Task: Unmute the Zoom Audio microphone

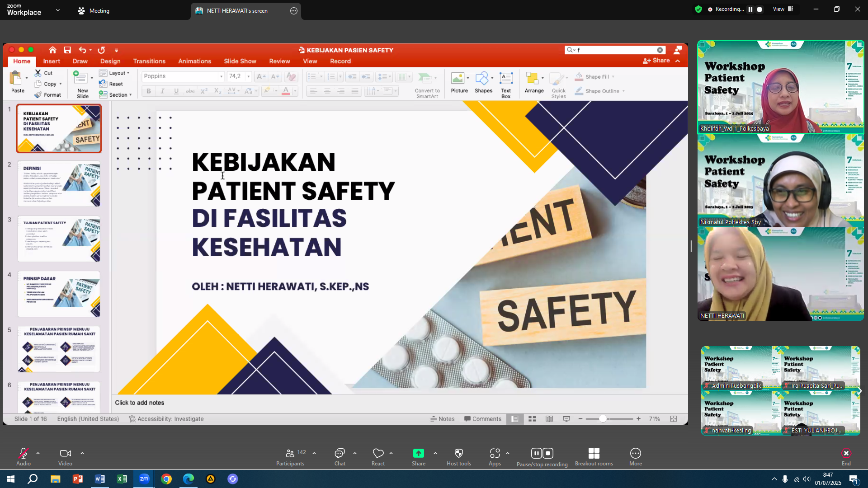Action: [x=24, y=457]
